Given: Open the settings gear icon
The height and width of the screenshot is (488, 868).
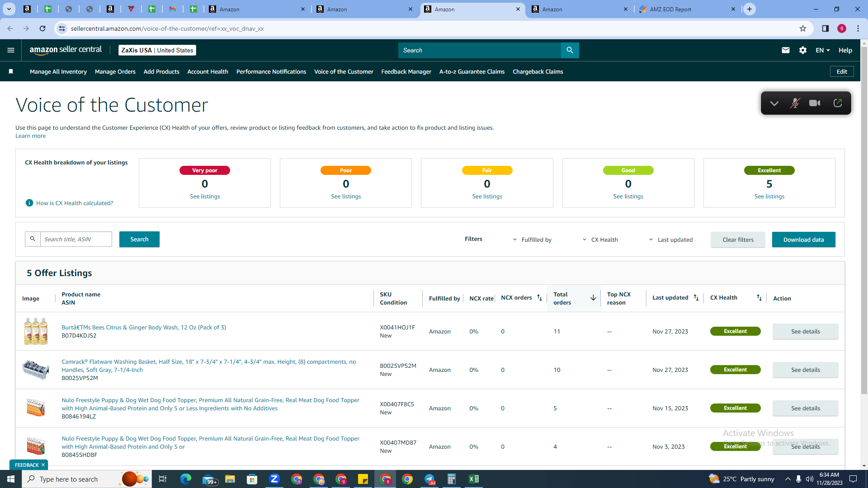Looking at the screenshot, I should tap(803, 50).
